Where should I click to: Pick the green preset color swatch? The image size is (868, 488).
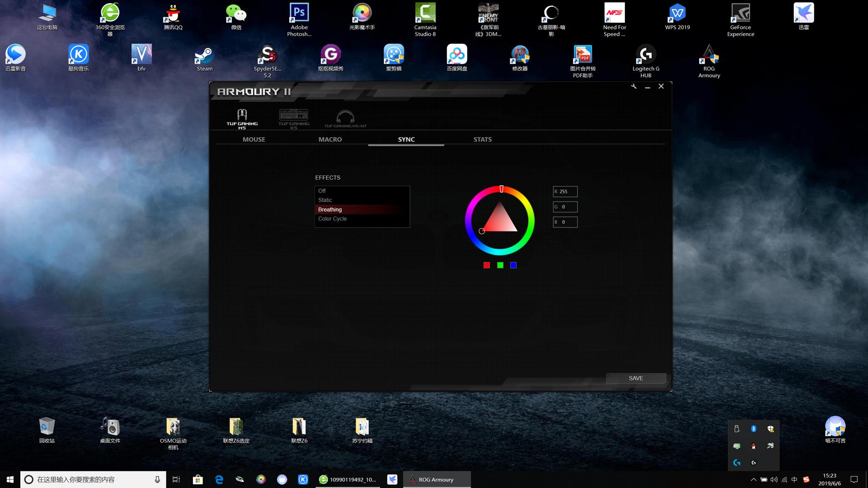click(500, 265)
